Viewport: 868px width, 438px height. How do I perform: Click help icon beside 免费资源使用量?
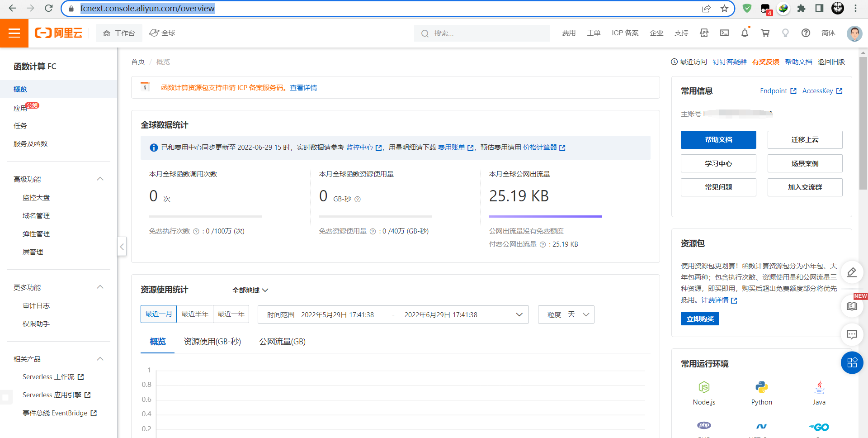[x=373, y=231]
